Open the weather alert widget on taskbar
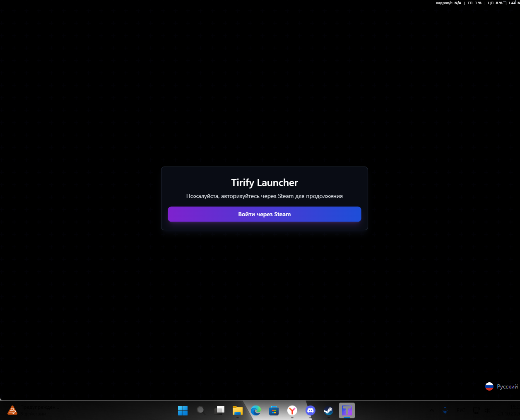Viewport: 520px width, 420px height. click(33, 410)
